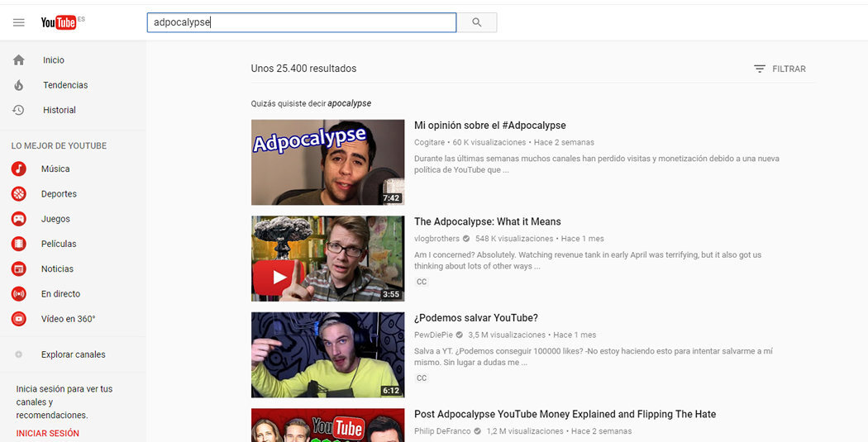Open Philip DeFranco channel link
The image size is (868, 442).
(x=442, y=431)
